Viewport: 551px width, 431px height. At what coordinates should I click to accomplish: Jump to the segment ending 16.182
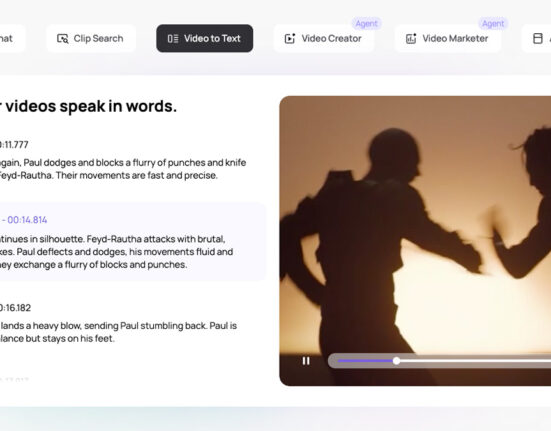click(x=15, y=308)
